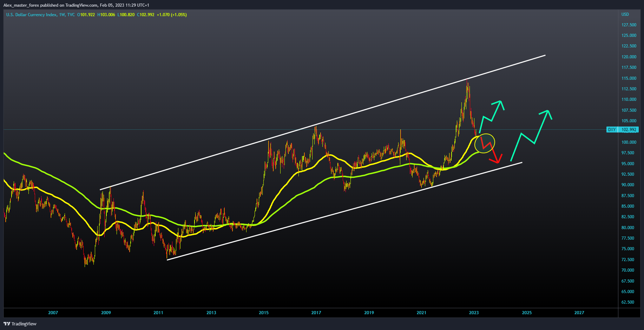Click the 90.000 price axis label
This screenshot has width=644, height=330.
628,185
